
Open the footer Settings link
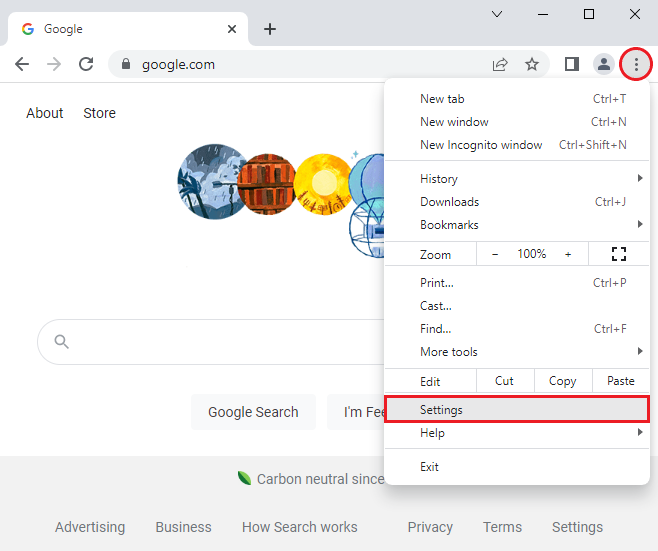click(x=577, y=527)
